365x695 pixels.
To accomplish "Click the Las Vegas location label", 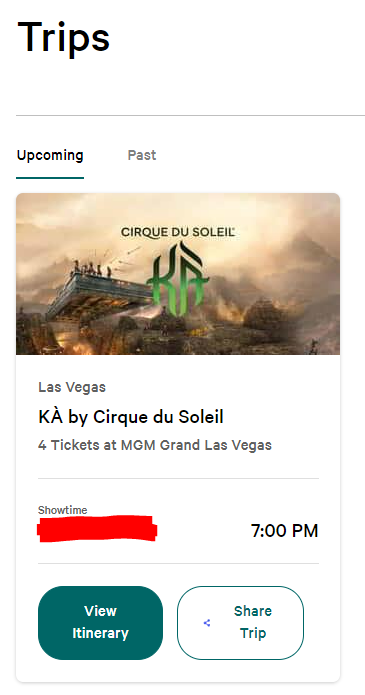I will click(x=72, y=387).
